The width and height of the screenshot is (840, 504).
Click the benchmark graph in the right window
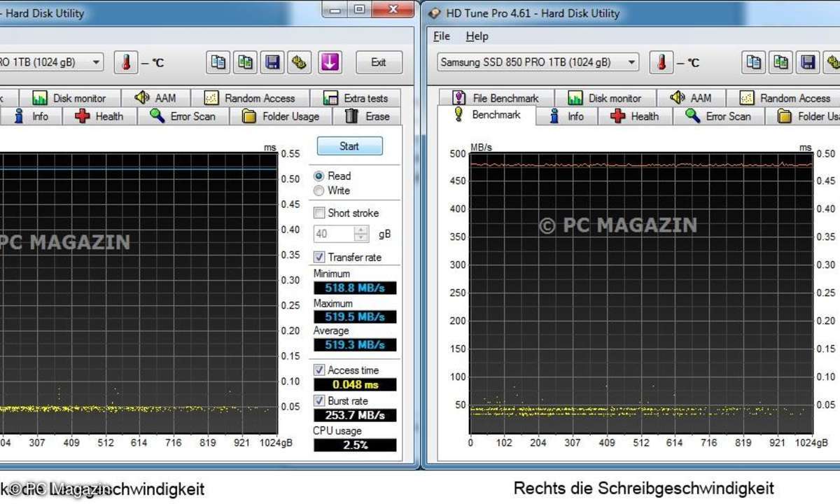pos(641,293)
